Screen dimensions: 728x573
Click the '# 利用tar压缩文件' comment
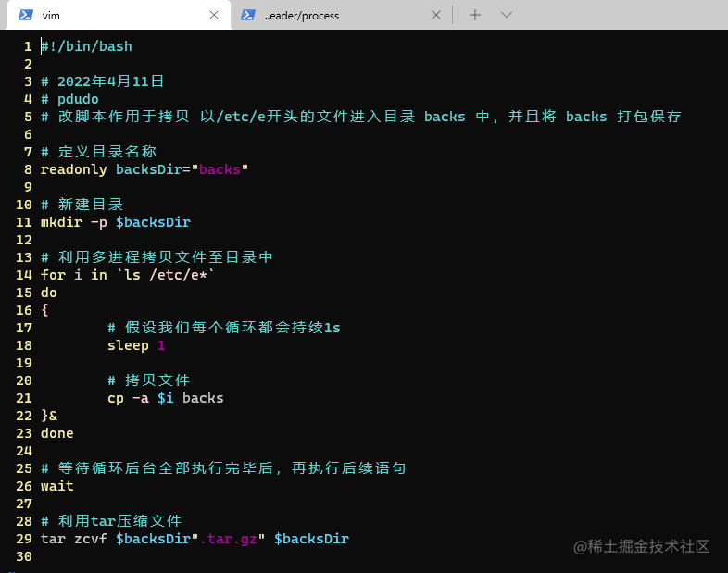(x=111, y=521)
